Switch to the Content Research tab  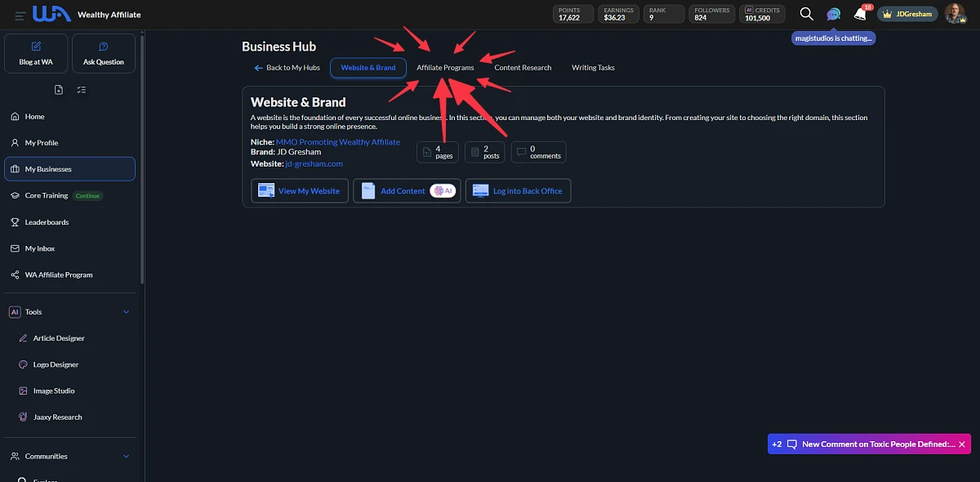(x=523, y=68)
